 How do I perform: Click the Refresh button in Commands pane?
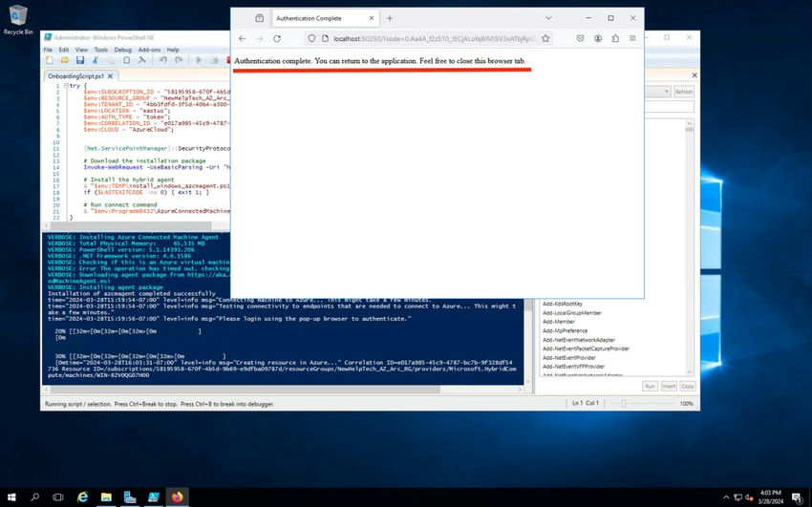click(x=684, y=92)
